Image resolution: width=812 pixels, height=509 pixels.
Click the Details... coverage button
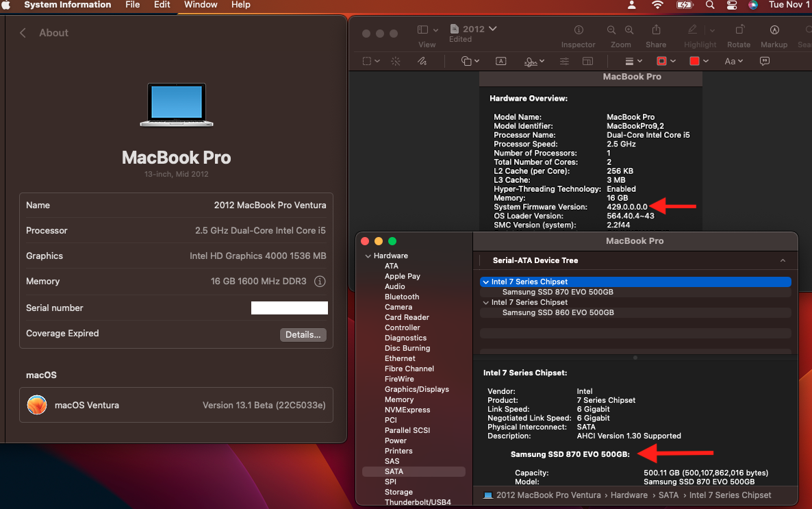tap(303, 335)
